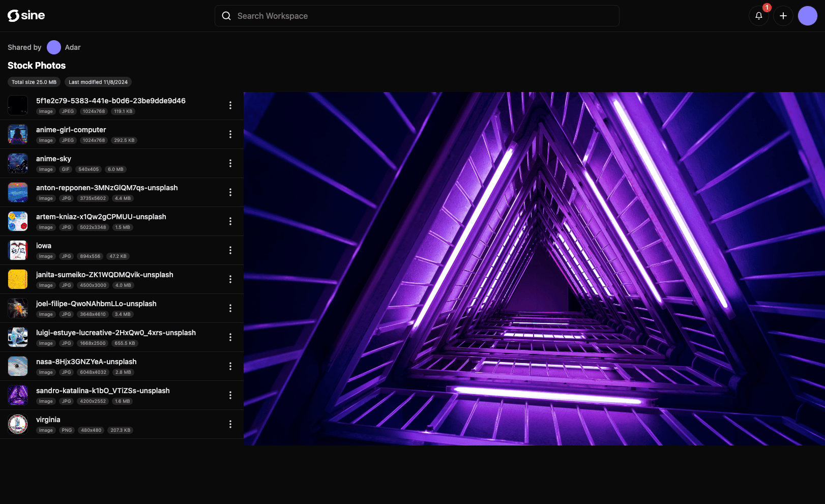Click the plus add button
This screenshot has height=504, width=825.
pos(783,16)
